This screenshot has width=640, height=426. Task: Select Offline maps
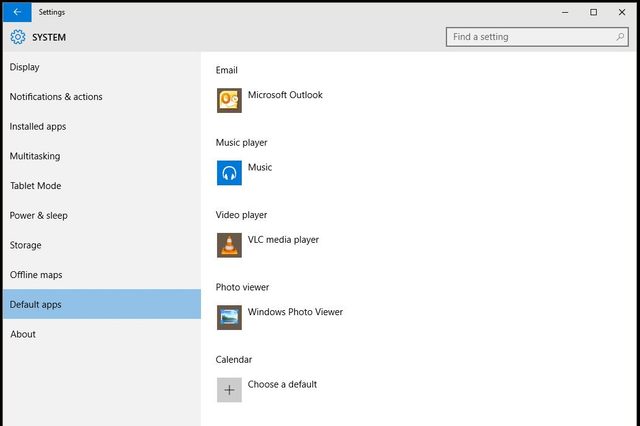click(102, 275)
